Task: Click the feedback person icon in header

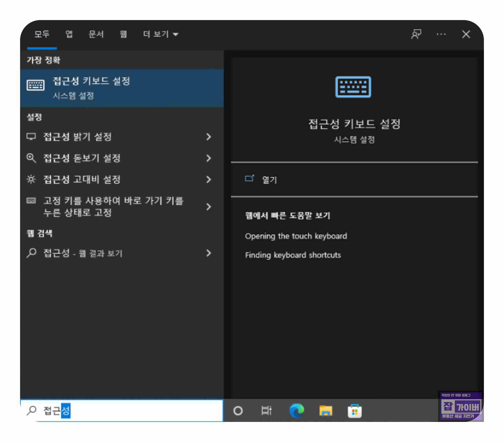Action: point(416,34)
